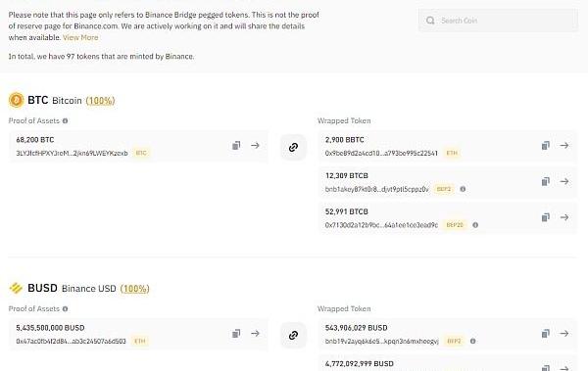Open the 52,991 BTCB arrow link
The width and height of the screenshot is (588, 371).
[564, 217]
